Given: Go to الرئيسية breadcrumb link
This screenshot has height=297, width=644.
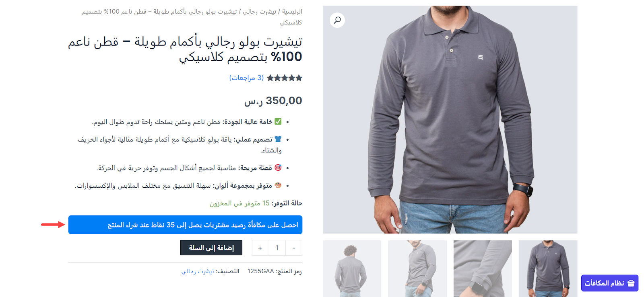Looking at the screenshot, I should [292, 12].
